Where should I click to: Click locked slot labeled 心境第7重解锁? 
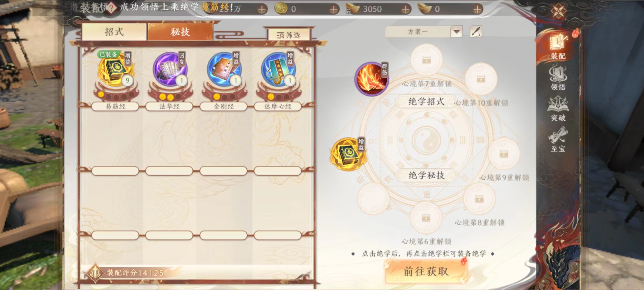pyautogui.click(x=426, y=60)
